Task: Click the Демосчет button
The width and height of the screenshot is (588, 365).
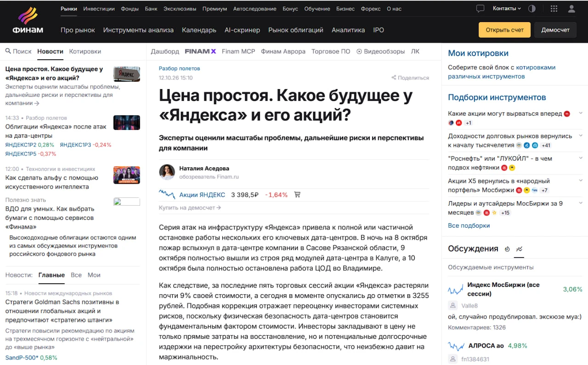Action: point(555,30)
